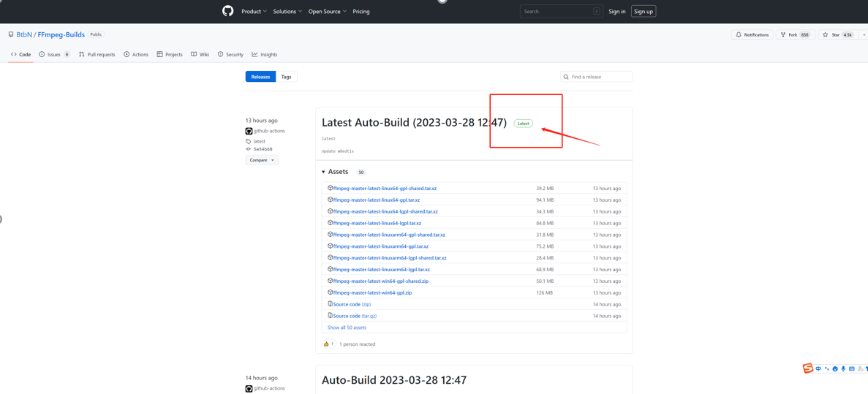This screenshot has height=394, width=868.
Task: Download ffmpeg-master-latest-win64-gpl-shared.zip
Action: pos(380,281)
